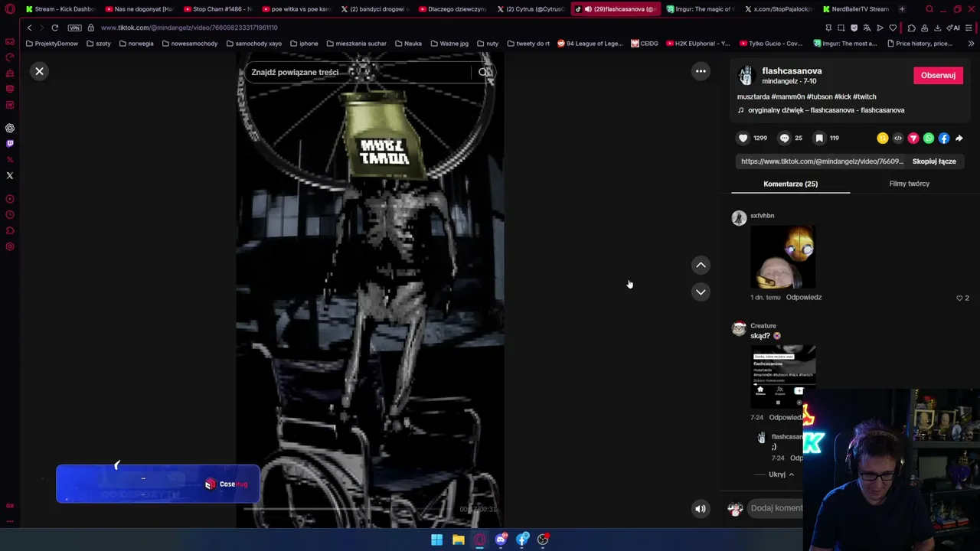Switch to the Komentarze (25) tab

pos(790,184)
